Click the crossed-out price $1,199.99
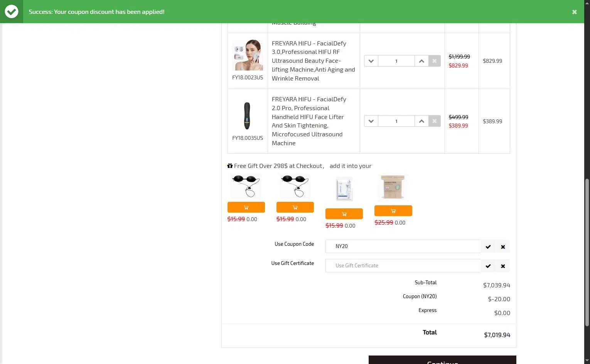This screenshot has width=590, height=364. 459,57
